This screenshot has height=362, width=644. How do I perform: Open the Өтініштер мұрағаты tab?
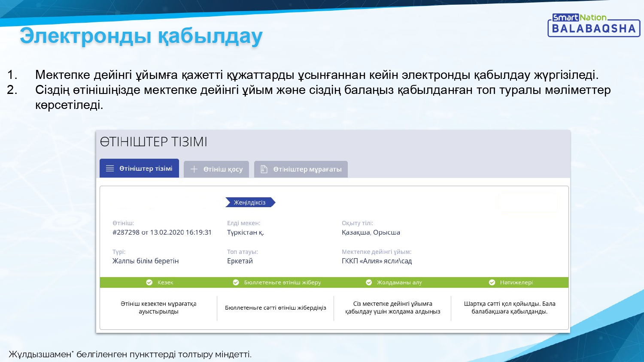tap(301, 169)
